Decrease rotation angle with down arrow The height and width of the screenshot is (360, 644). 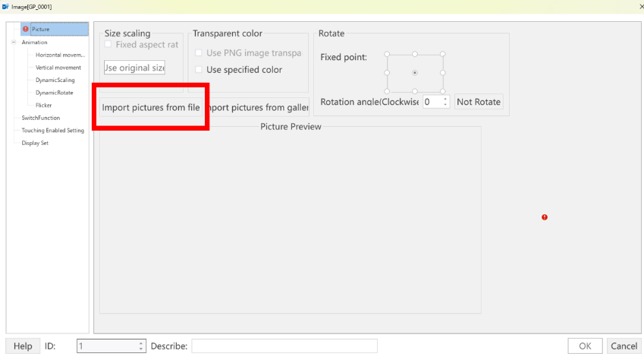point(445,105)
